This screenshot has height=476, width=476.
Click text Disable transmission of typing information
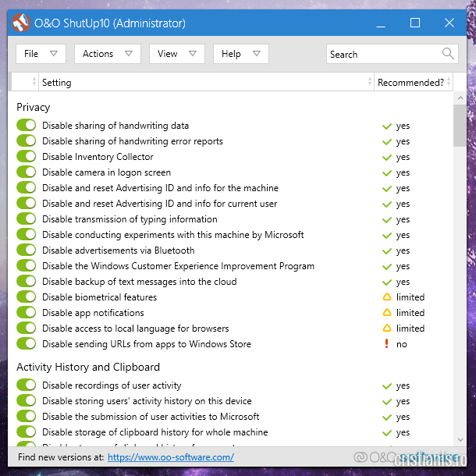click(130, 219)
